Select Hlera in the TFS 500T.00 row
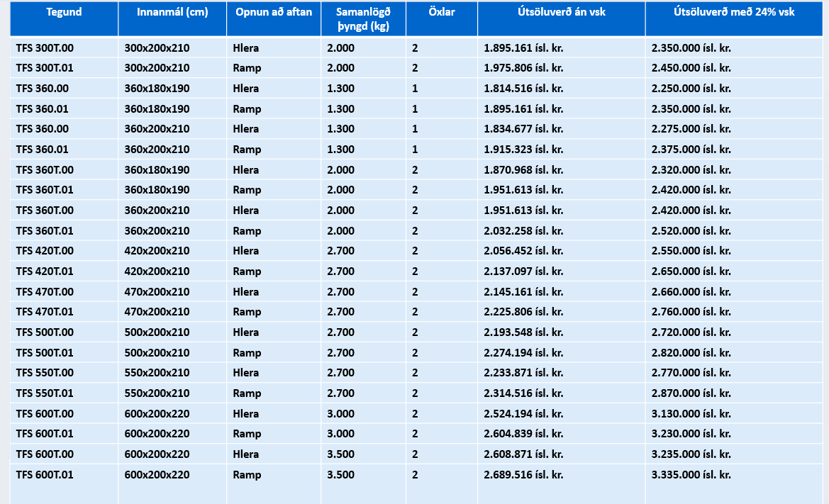Viewport: 829px width, 504px height. (246, 332)
